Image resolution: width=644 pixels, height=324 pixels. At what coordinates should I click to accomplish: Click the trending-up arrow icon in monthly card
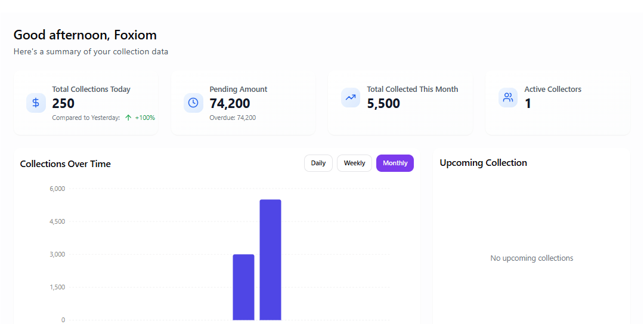pyautogui.click(x=351, y=97)
